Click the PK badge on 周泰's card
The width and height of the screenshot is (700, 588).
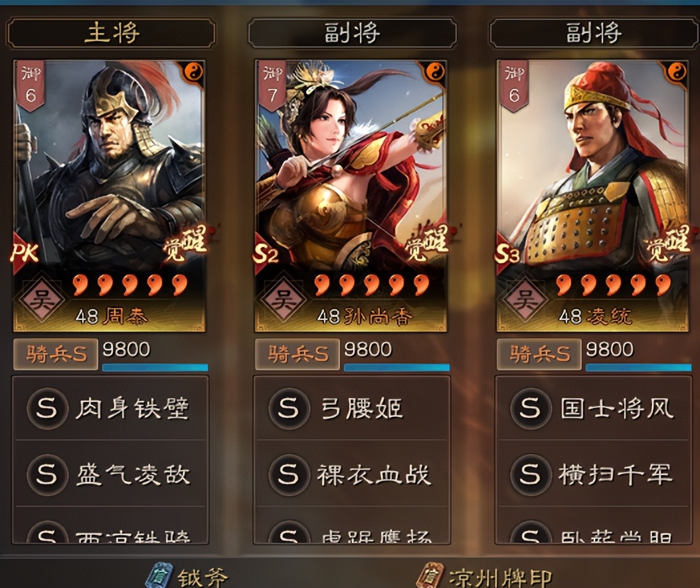[24, 252]
